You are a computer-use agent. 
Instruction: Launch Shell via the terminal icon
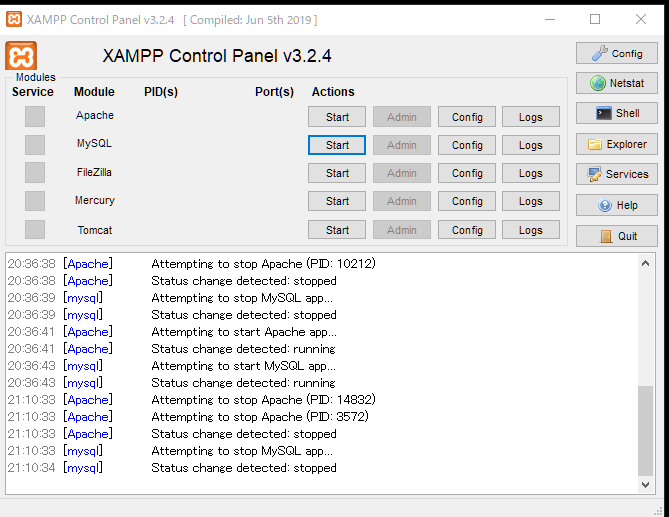tap(617, 113)
